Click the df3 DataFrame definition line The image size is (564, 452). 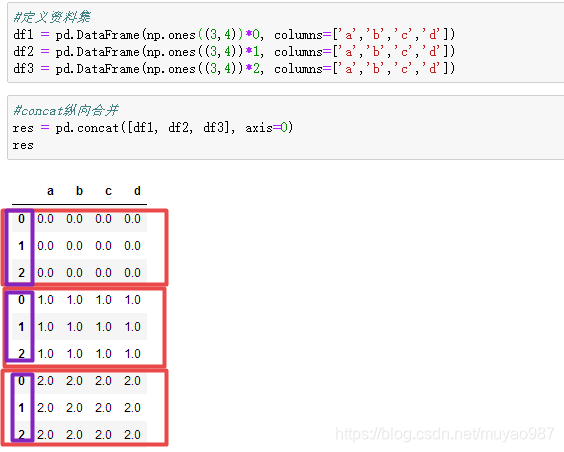[x=234, y=69]
